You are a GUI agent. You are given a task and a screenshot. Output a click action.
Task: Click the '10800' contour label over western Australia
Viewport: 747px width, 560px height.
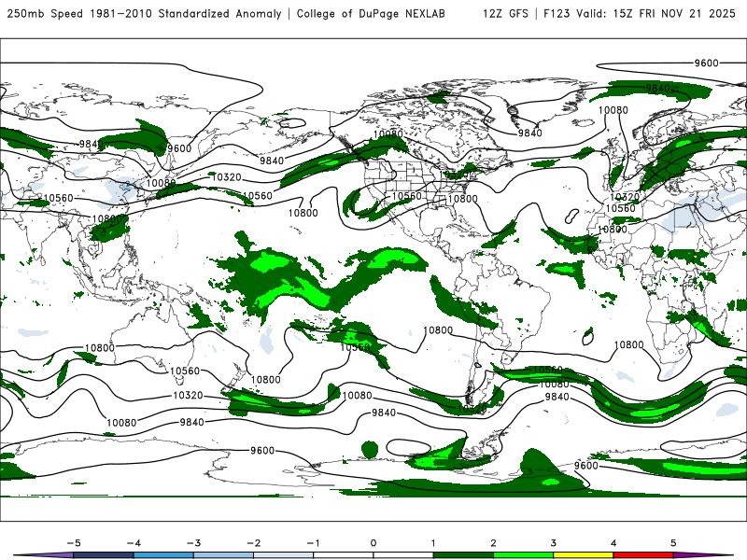point(100,347)
